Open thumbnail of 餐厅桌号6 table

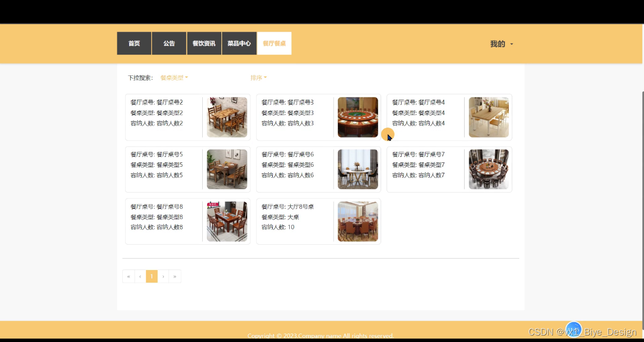[358, 169]
